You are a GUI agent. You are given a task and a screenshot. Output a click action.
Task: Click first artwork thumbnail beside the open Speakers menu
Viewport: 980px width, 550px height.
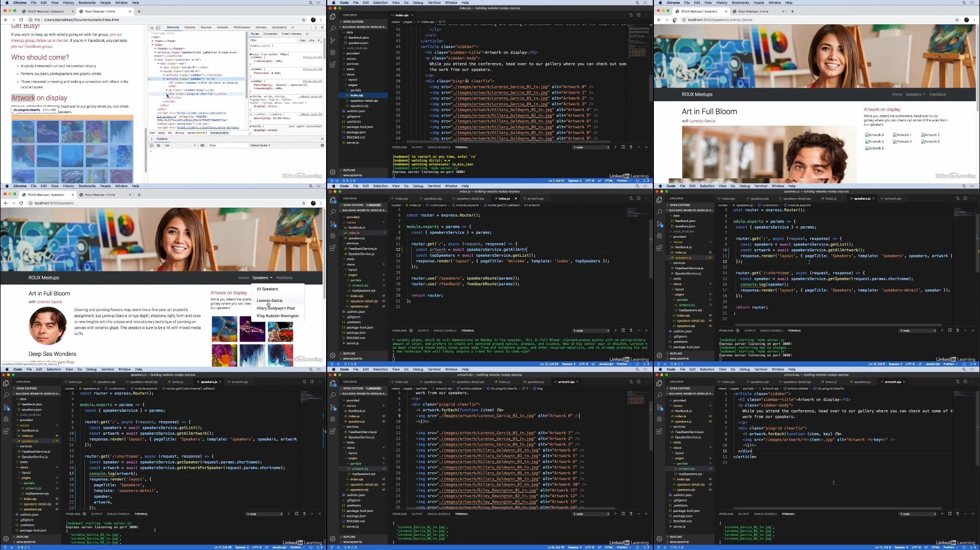(224, 329)
